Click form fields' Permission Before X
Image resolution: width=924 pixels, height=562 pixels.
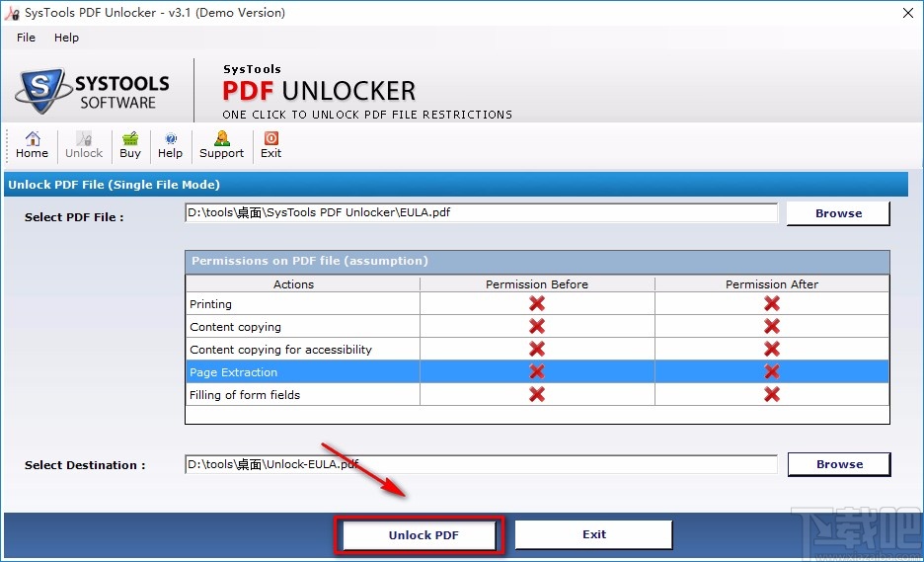coord(537,394)
